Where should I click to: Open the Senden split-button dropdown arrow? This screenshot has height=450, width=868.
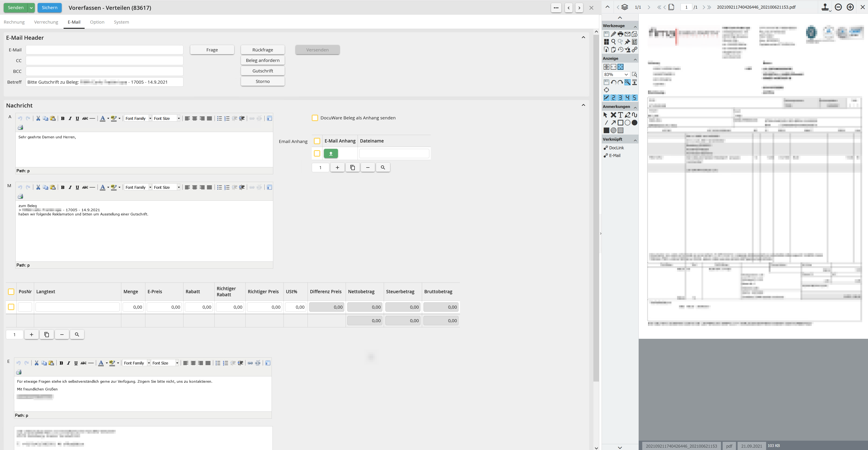[31, 7]
